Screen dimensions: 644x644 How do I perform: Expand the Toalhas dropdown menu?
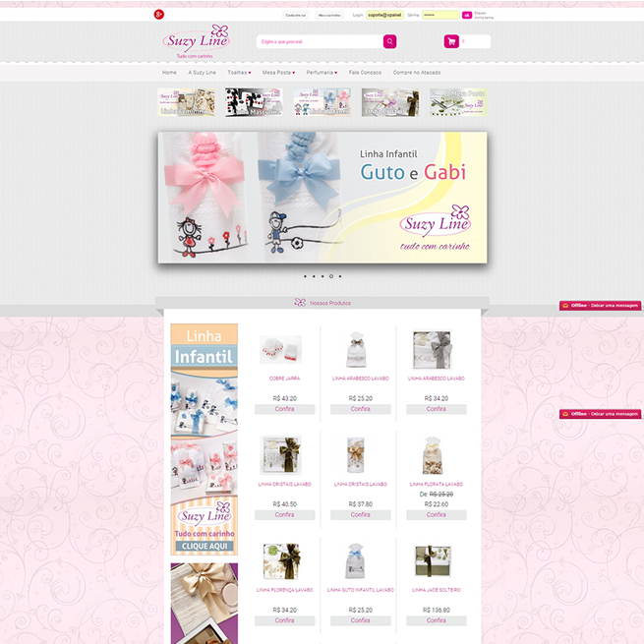tap(239, 73)
